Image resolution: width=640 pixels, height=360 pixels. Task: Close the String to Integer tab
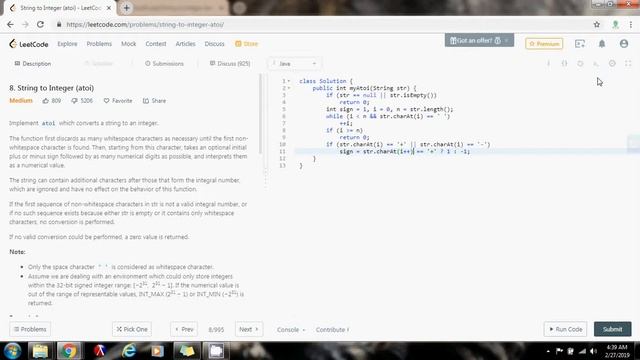tap(109, 8)
